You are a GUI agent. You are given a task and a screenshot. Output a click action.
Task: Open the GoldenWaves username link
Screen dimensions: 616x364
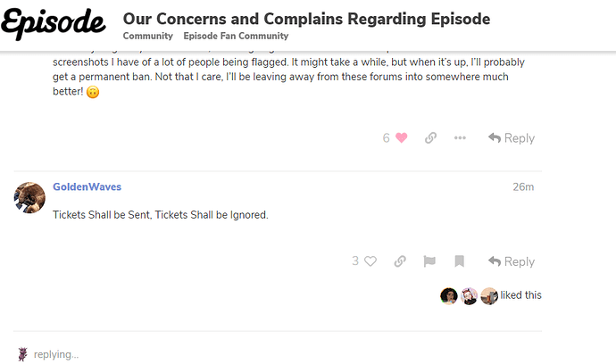point(87,187)
